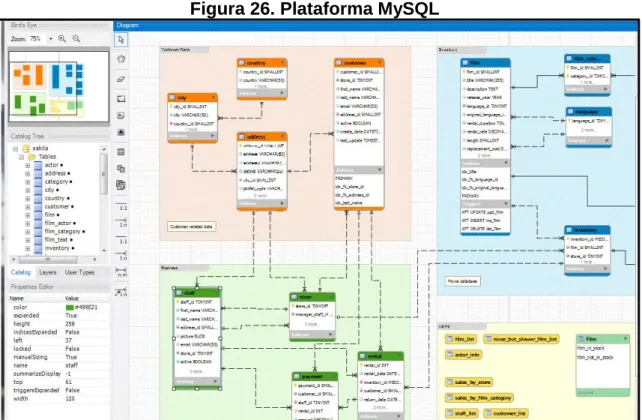Select the new table tool
642x420 pixels.
[x=121, y=152]
